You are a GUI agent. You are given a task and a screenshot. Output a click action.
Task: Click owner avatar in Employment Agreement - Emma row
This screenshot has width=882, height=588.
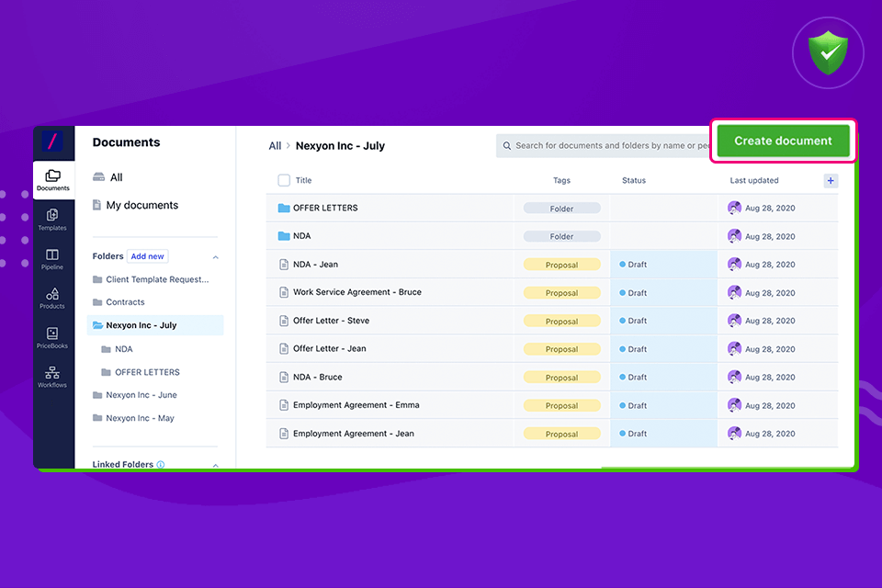pyautogui.click(x=734, y=405)
